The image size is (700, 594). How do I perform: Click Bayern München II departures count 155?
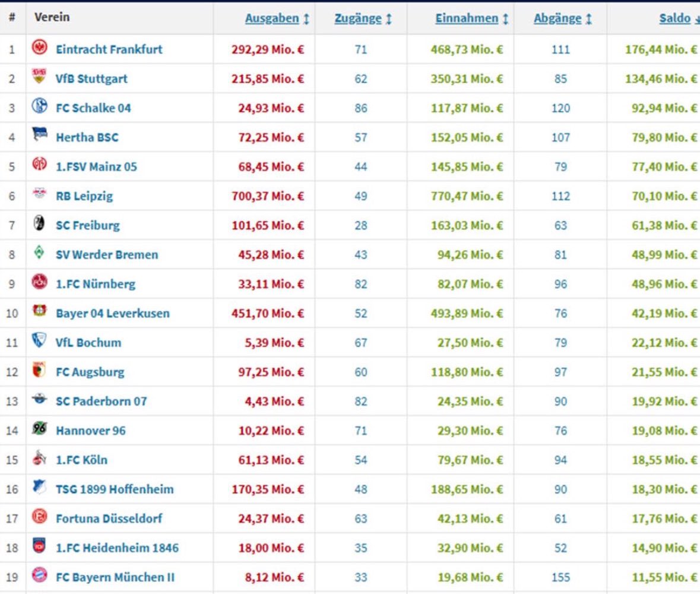(560, 577)
